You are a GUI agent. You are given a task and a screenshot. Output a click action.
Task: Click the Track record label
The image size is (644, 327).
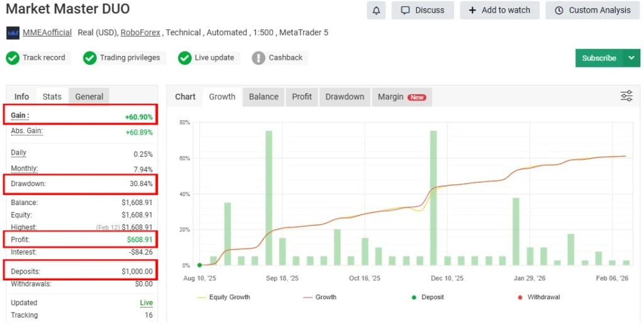click(x=44, y=57)
